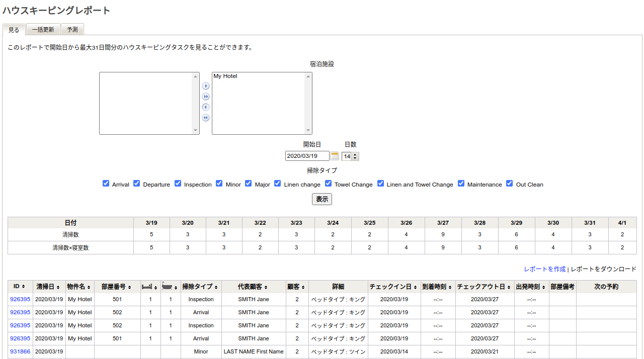Screen dimensions: 644x359
Task: Adjust the 日数 number stepper
Action: tap(355, 156)
